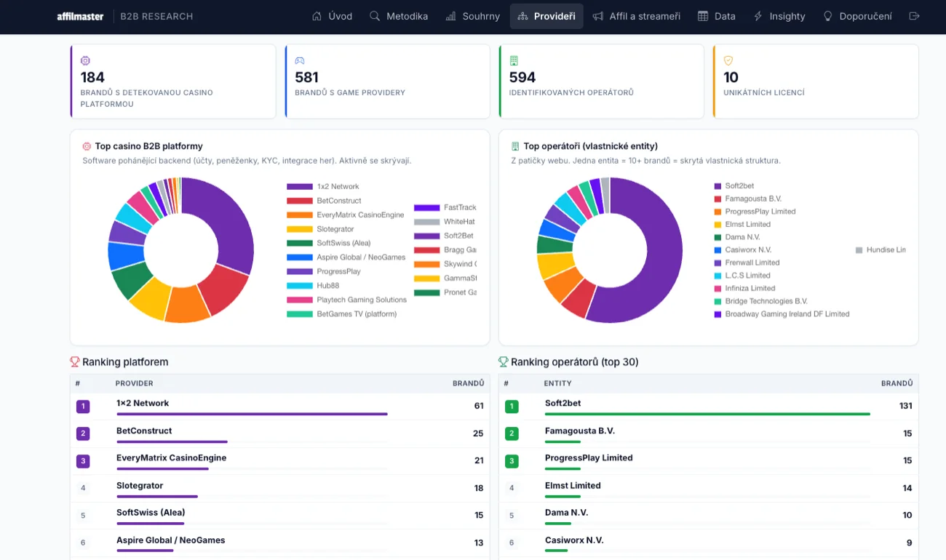
Task: Click the building icon above 594
Action: pyautogui.click(x=514, y=61)
